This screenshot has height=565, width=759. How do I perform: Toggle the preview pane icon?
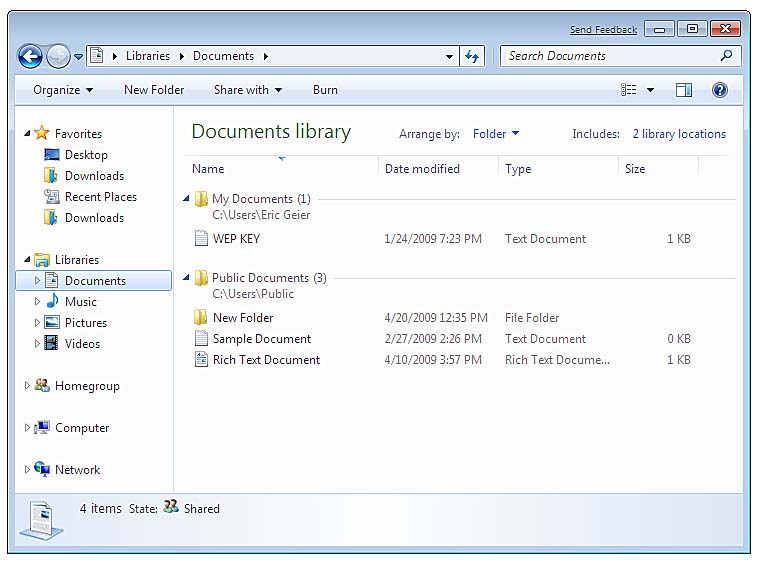[683, 90]
